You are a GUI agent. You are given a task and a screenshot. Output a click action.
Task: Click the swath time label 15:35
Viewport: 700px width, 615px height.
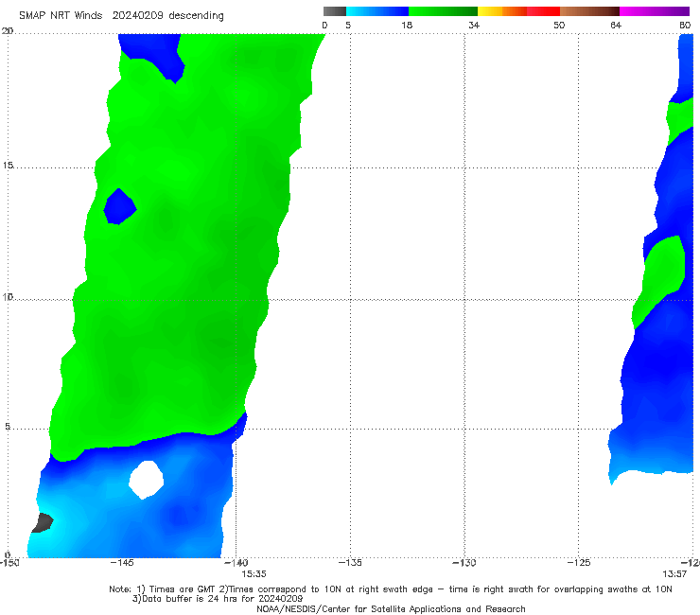coord(254,574)
